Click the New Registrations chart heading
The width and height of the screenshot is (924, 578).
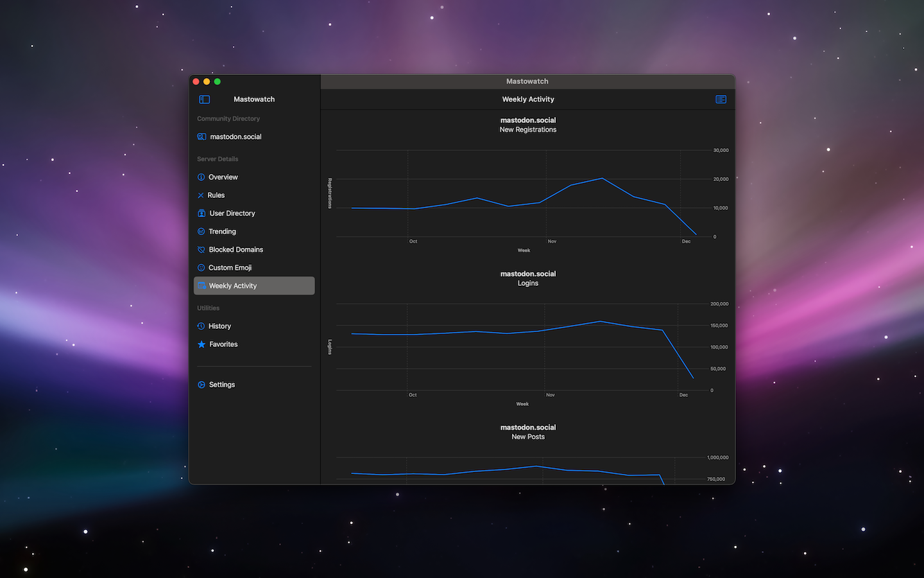click(528, 130)
